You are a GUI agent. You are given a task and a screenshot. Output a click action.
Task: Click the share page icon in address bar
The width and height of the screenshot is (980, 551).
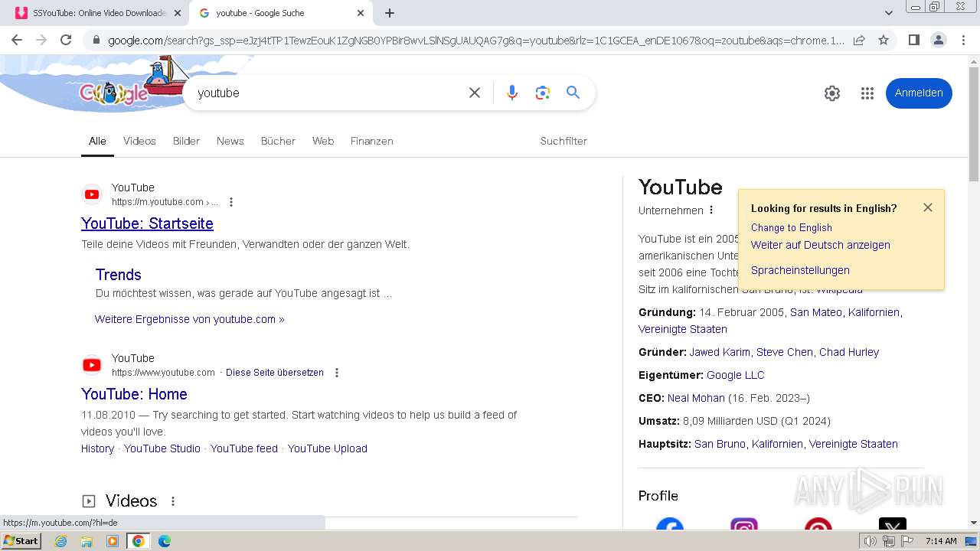(859, 40)
